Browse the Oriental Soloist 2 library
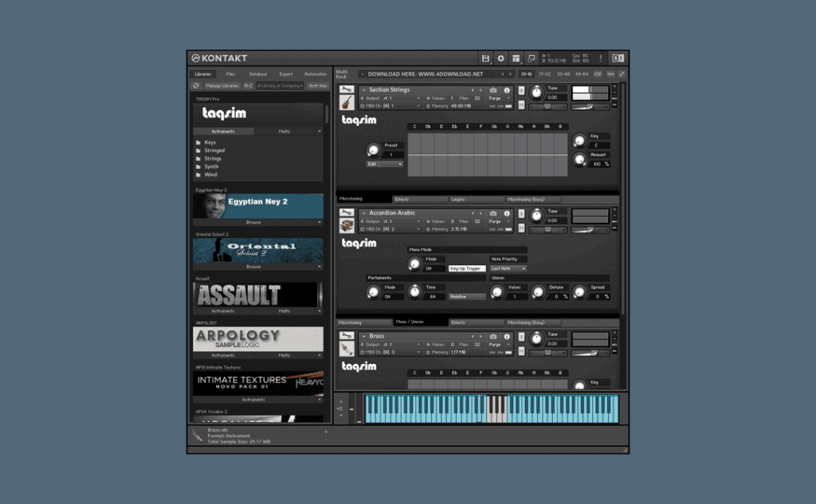The height and width of the screenshot is (504, 816). [254, 267]
